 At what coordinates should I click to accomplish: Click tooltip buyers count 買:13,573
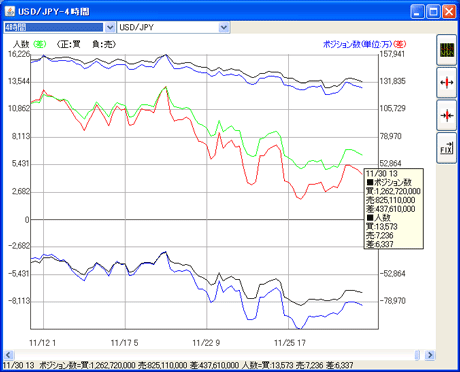point(382,227)
